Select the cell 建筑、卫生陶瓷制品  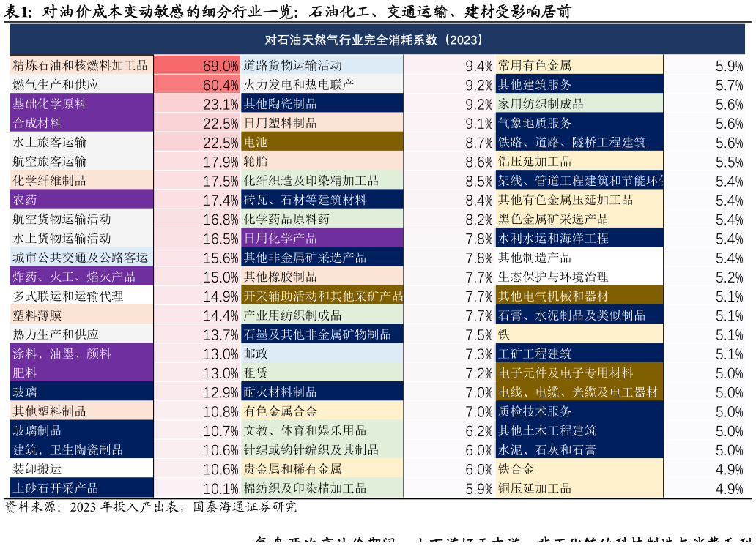[81, 450]
